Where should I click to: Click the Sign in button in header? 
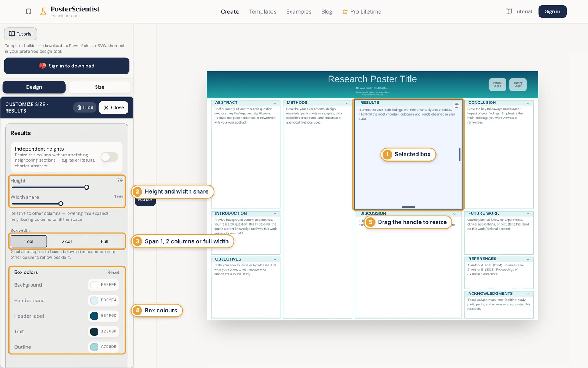(552, 11)
